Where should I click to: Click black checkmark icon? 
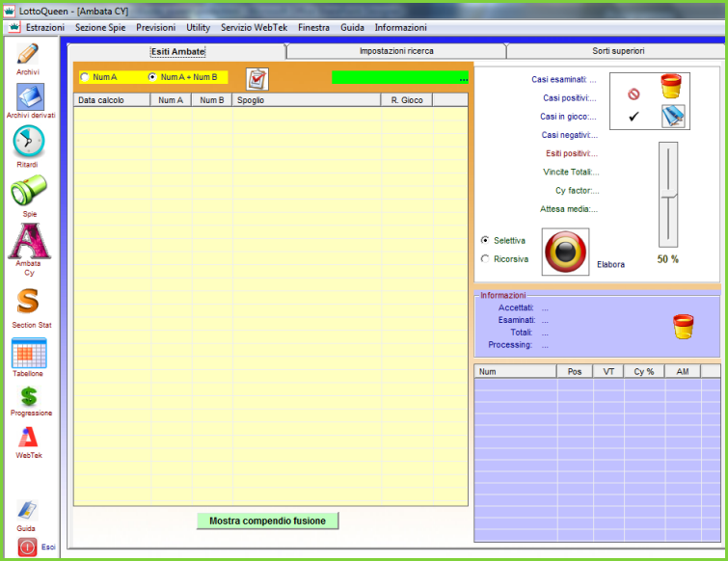(x=634, y=117)
